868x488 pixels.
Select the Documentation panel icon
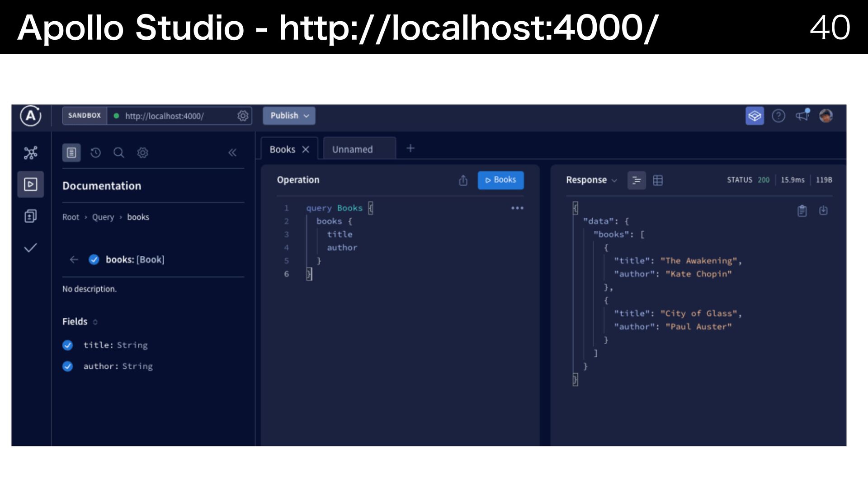(x=71, y=153)
